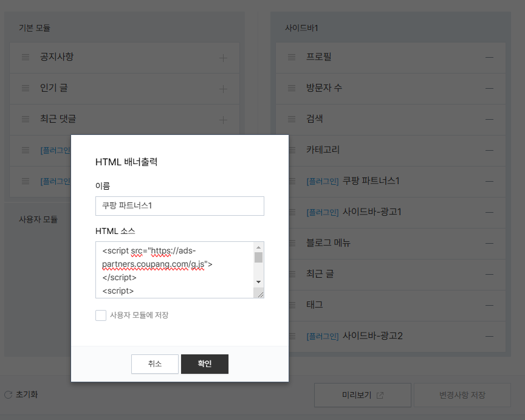This screenshot has height=420, width=525.
Task: Click into the HTML 소스 textarea
Action: [174, 270]
